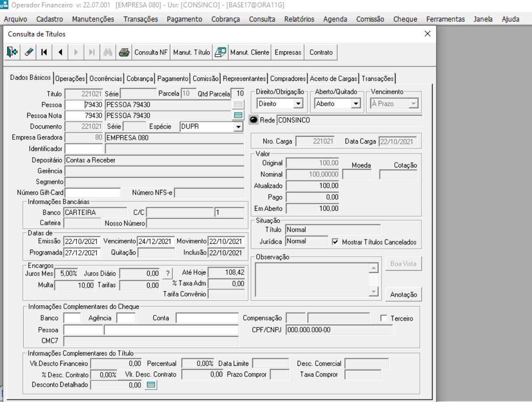This screenshot has height=402, width=532.
Task: Open the Desconto Detalhado details icon
Action: click(152, 385)
